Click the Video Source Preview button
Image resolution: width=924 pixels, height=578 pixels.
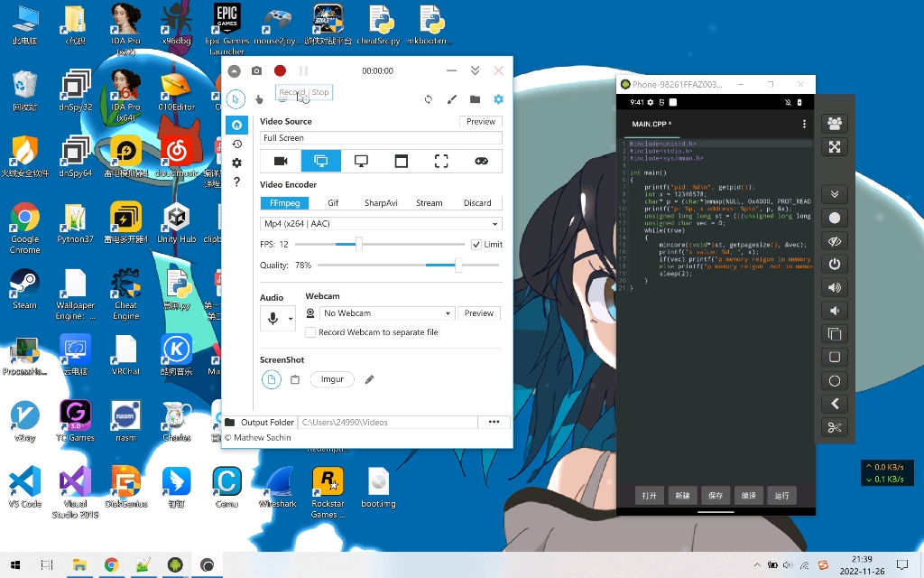(481, 122)
